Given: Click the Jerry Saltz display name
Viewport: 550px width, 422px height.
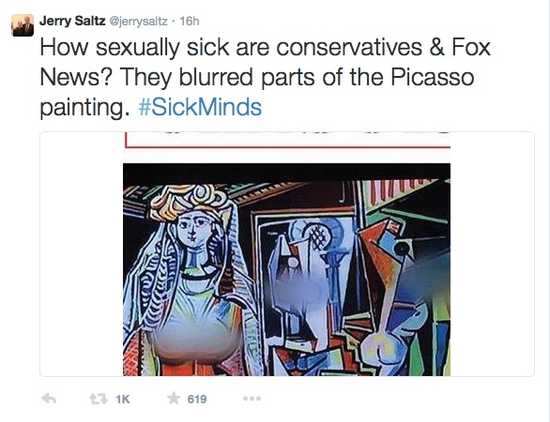Looking at the screenshot, I should coord(72,21).
